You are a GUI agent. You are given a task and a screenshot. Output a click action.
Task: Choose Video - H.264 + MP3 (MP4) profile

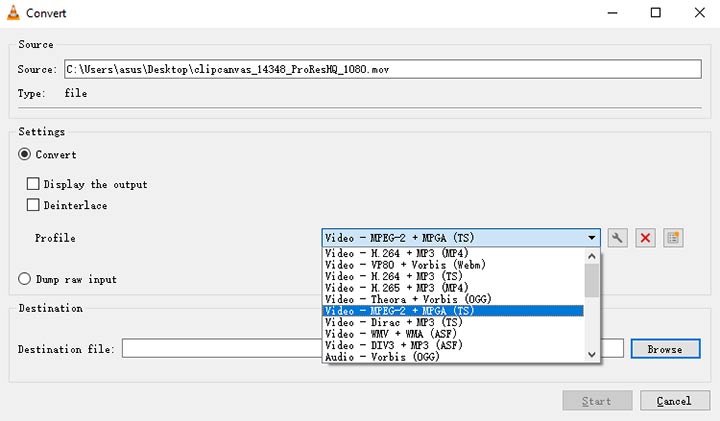453,253
